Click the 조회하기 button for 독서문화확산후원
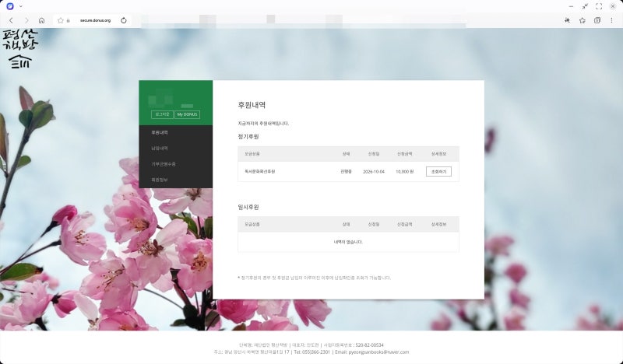This screenshot has width=623, height=364. (438, 171)
